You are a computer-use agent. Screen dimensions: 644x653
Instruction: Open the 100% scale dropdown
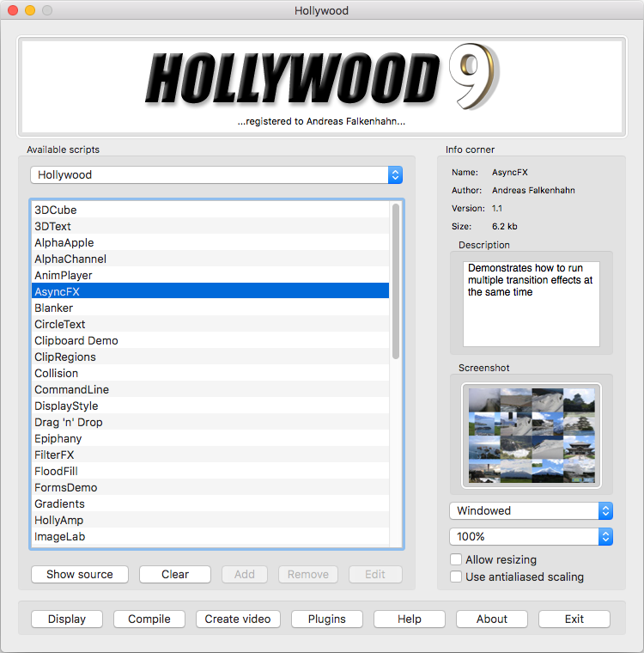pyautogui.click(x=531, y=536)
